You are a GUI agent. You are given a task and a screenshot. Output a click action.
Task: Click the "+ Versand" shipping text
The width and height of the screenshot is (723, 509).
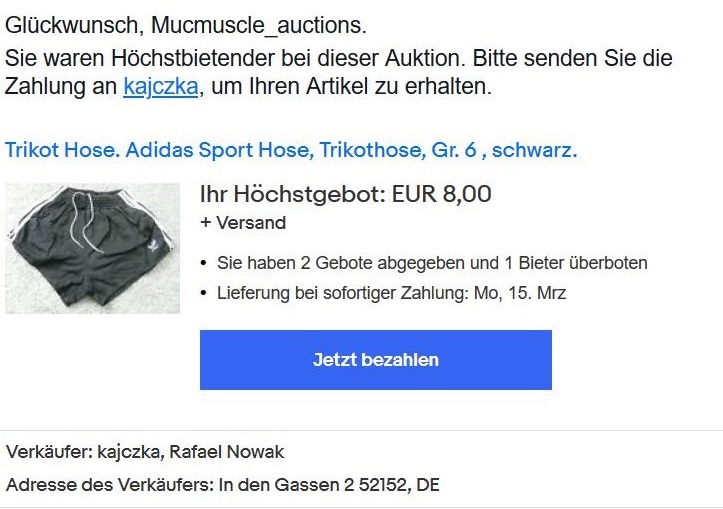point(243,223)
